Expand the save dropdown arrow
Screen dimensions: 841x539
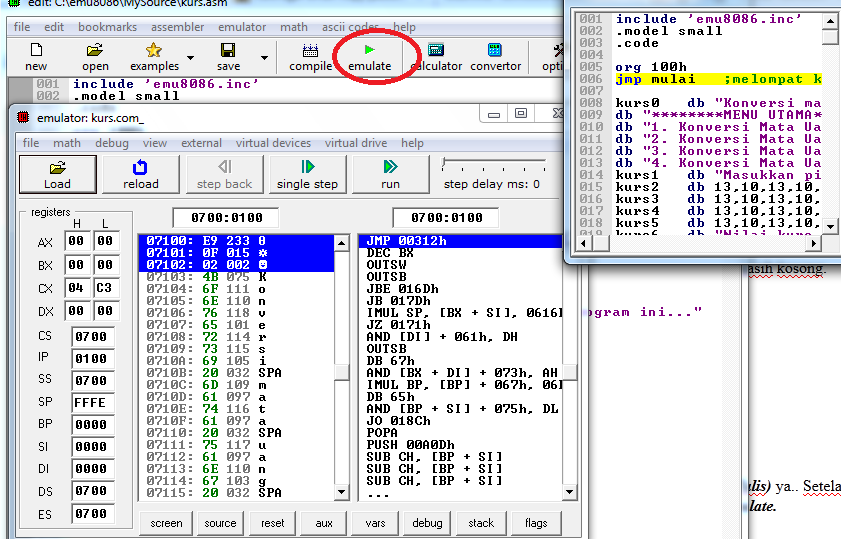pos(264,57)
